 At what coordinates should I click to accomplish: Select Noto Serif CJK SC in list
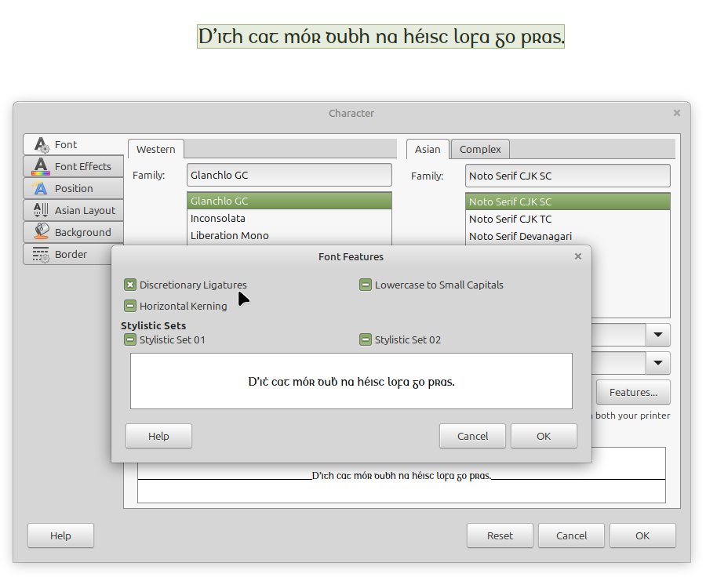(567, 201)
